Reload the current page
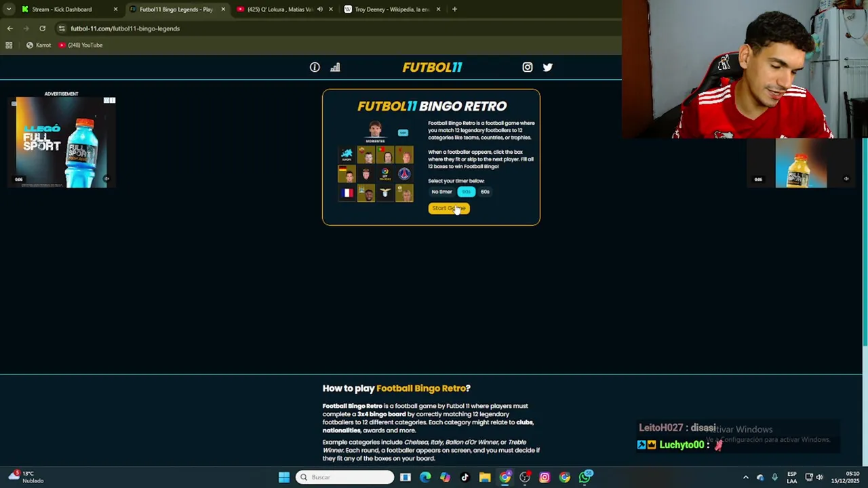The width and height of the screenshot is (868, 488). pos(42,28)
